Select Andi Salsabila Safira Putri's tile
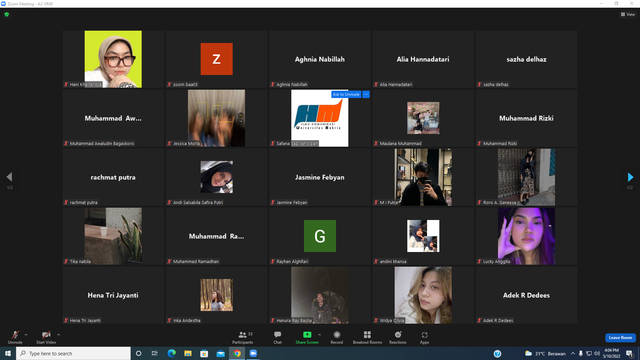 pos(216,177)
